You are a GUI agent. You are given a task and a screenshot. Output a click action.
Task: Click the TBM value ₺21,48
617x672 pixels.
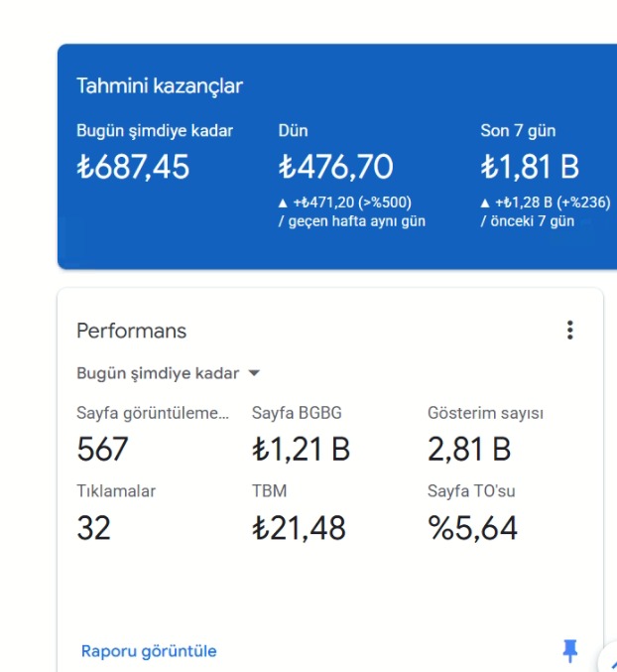(x=299, y=527)
